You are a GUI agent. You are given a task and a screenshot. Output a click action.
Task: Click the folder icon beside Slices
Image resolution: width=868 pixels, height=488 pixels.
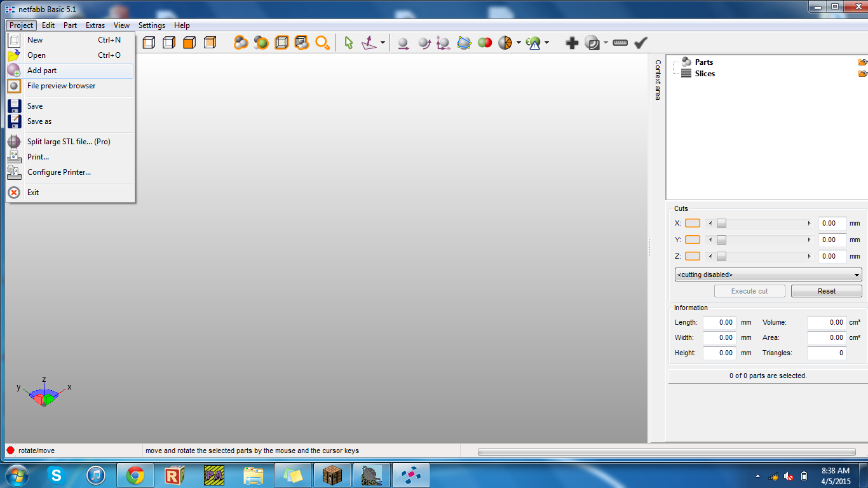(x=862, y=74)
